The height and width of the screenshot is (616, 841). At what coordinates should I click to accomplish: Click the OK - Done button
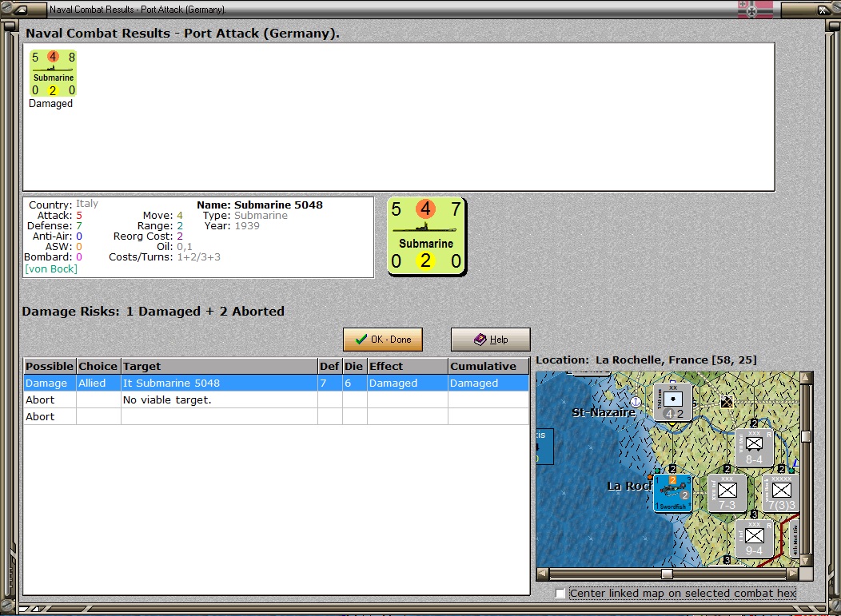click(x=383, y=340)
